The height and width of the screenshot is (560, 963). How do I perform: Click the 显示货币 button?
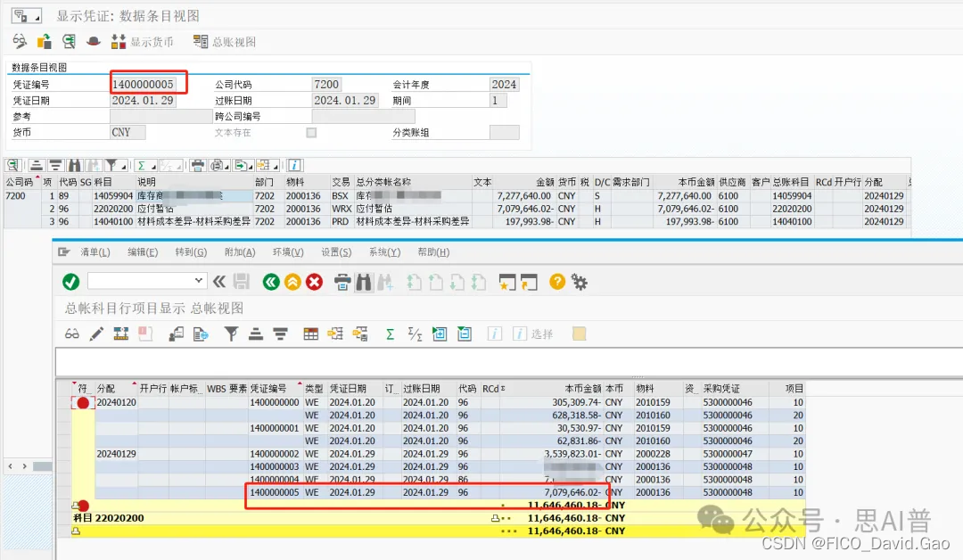(x=142, y=42)
